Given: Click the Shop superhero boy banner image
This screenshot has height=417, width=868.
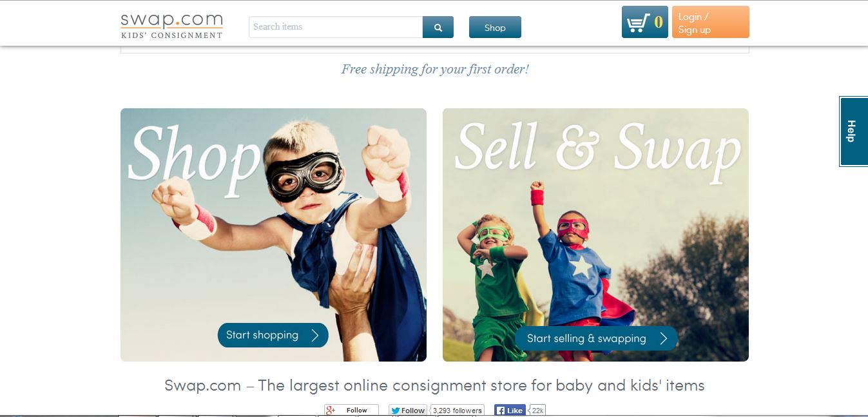Looking at the screenshot, I should pyautogui.click(x=273, y=235).
